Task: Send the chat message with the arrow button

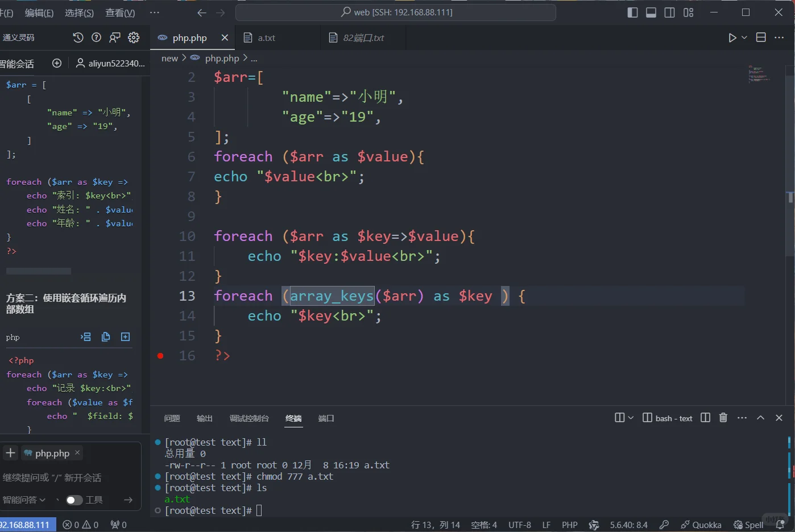Action: tap(129, 500)
